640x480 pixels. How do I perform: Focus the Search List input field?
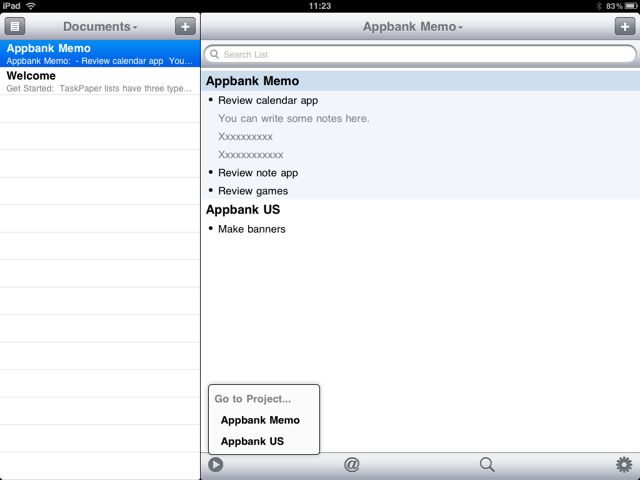click(x=420, y=54)
